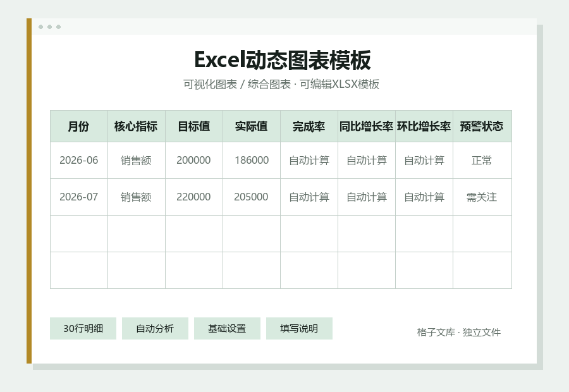569x392 pixels.
Task: Click the 自动分析 tag button
Action: pyautogui.click(x=155, y=329)
